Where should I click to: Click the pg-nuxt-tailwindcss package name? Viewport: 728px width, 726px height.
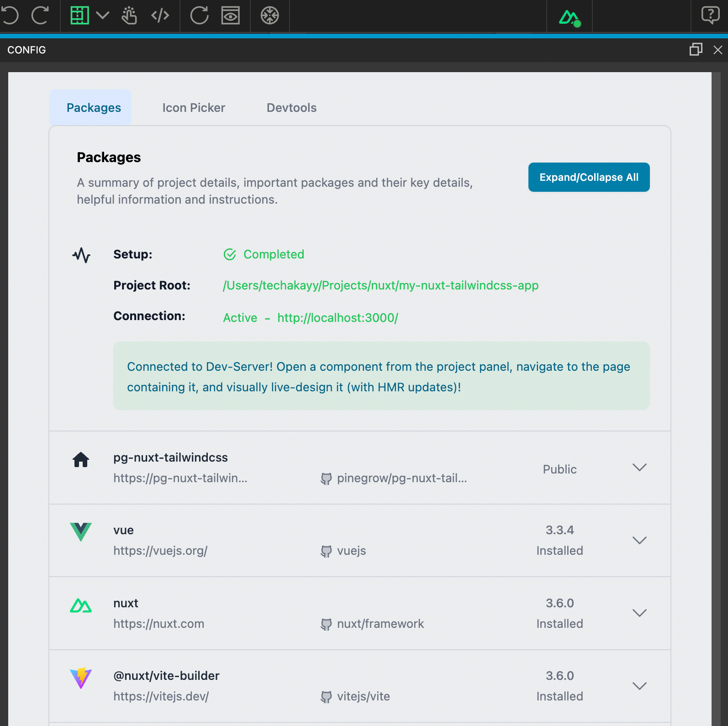[x=170, y=458]
